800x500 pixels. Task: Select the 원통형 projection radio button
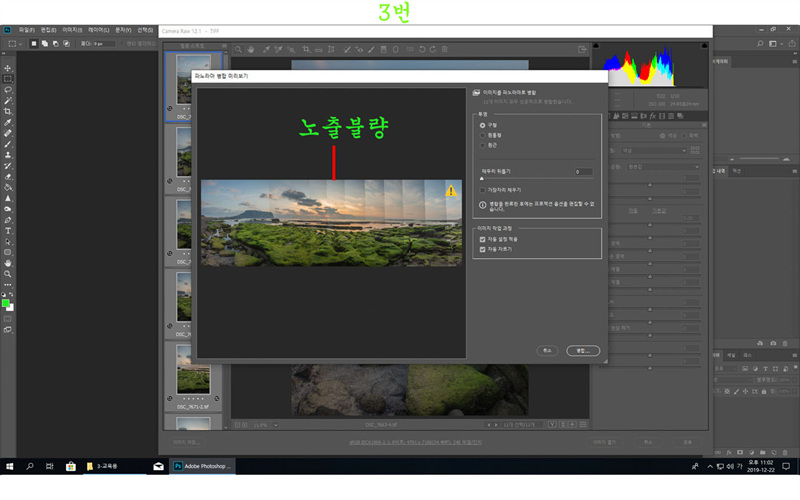482,135
